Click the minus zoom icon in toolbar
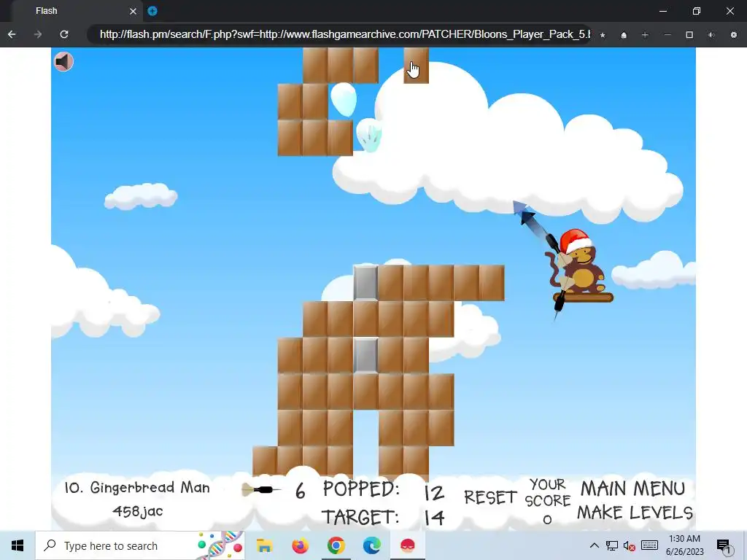 coord(667,35)
